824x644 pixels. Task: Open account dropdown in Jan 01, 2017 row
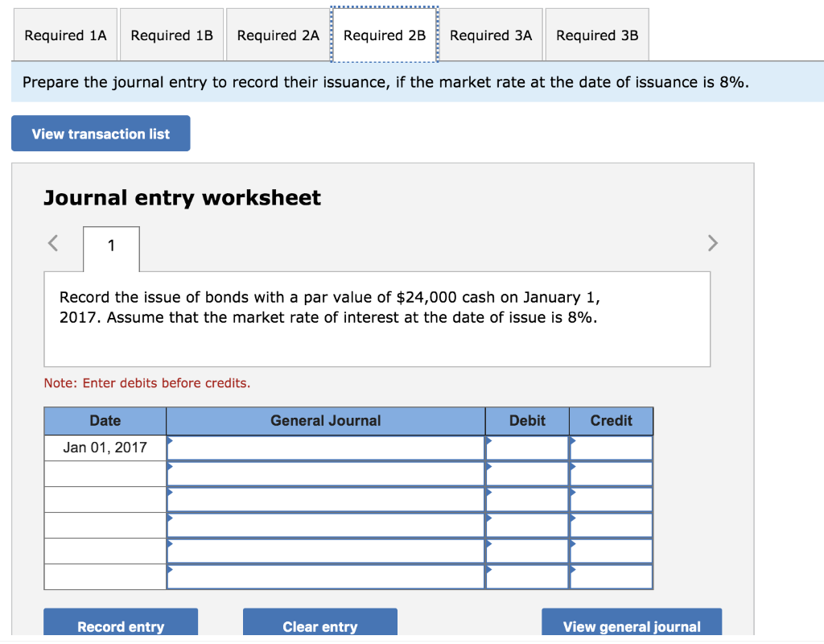326,448
